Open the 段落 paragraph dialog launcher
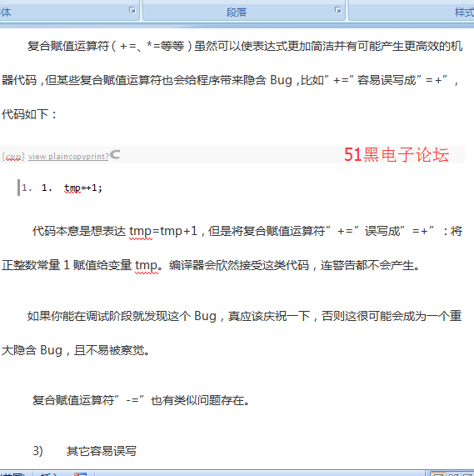474x476 pixels. click(338, 10)
